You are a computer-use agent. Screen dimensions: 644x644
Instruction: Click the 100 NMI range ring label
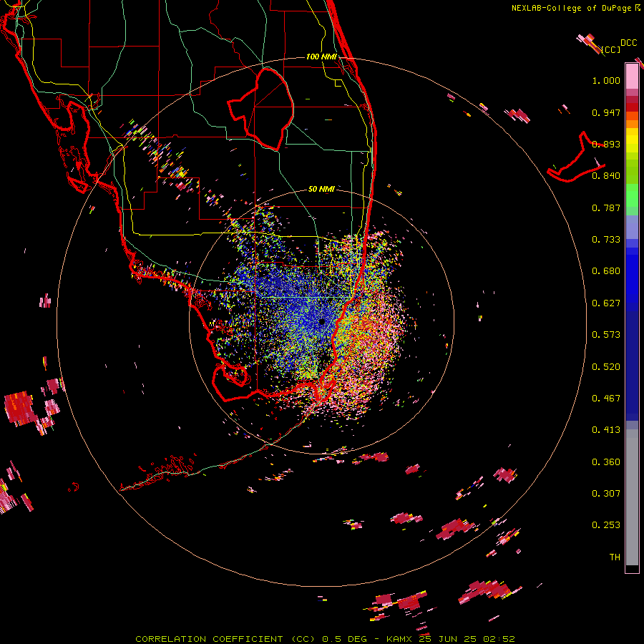point(321,57)
